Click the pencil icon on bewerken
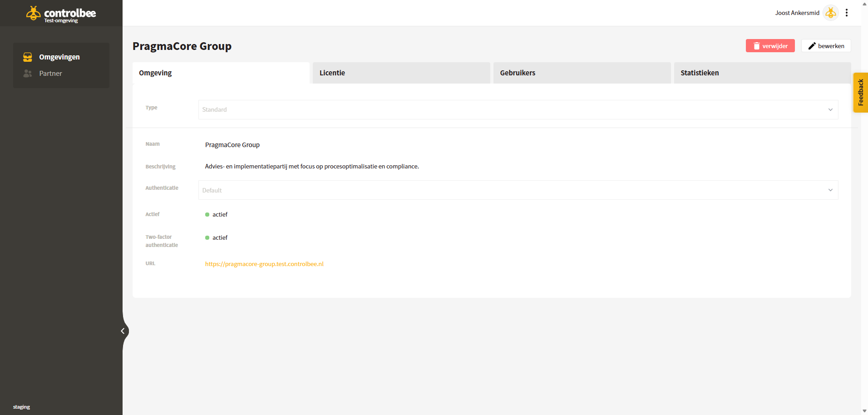 click(812, 46)
